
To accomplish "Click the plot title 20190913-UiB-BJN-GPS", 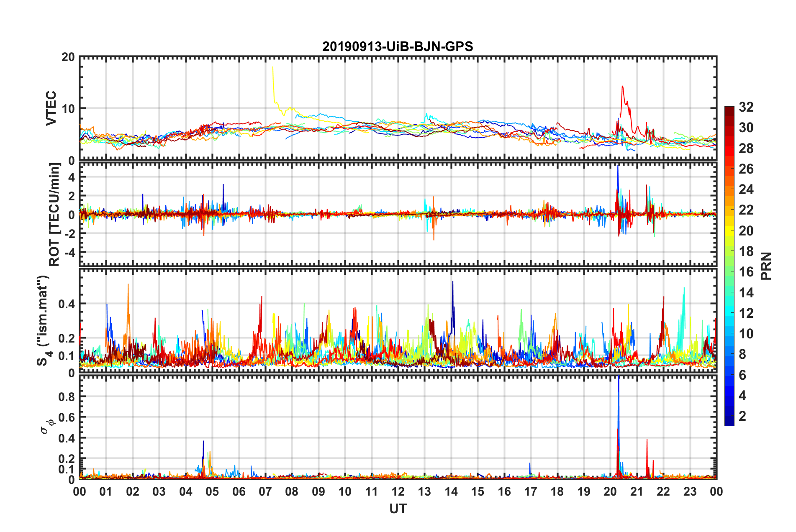I will pos(398,46).
